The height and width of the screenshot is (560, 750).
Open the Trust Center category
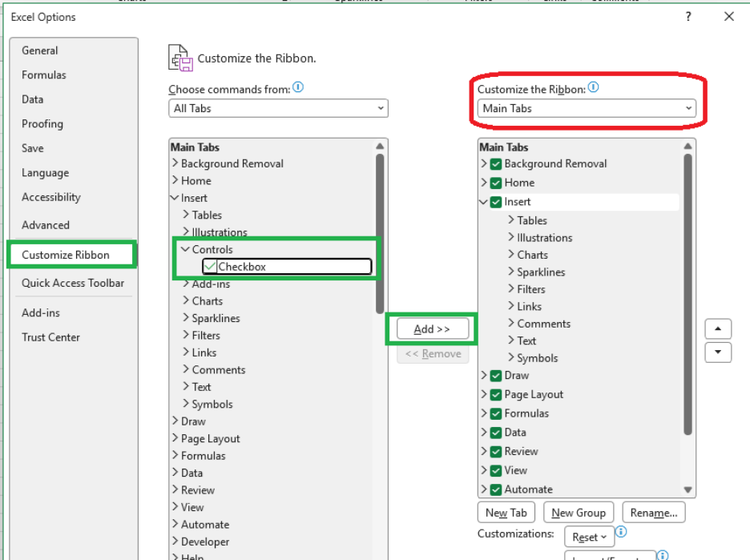click(50, 337)
